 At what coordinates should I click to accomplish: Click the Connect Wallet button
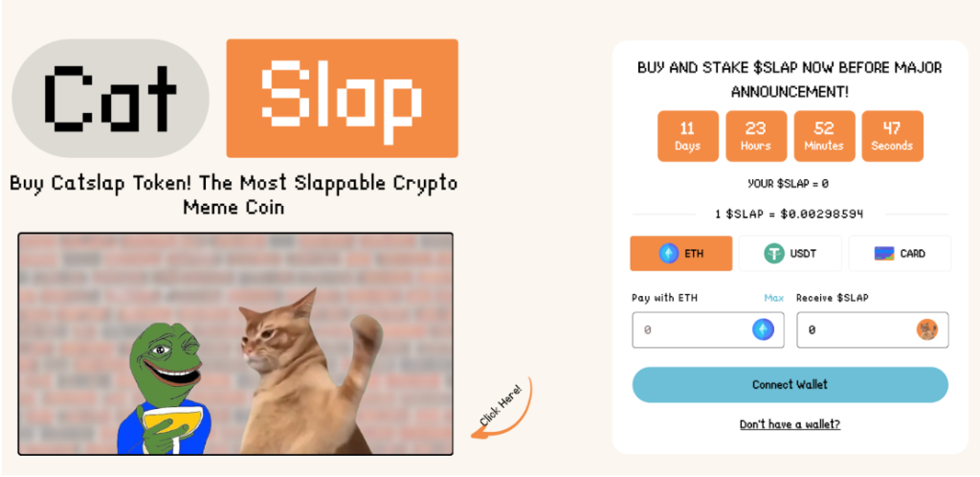[790, 384]
